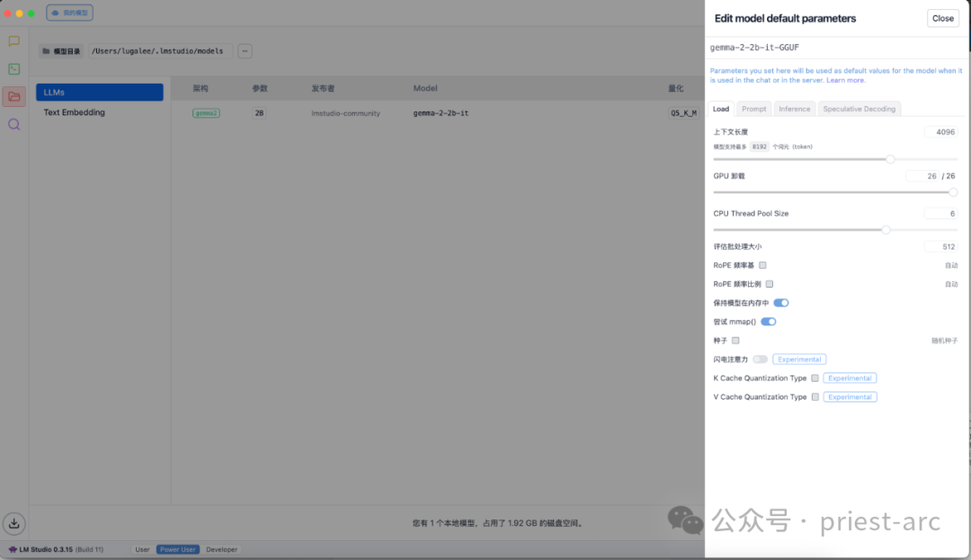Switch to Power User mode

[x=178, y=549]
